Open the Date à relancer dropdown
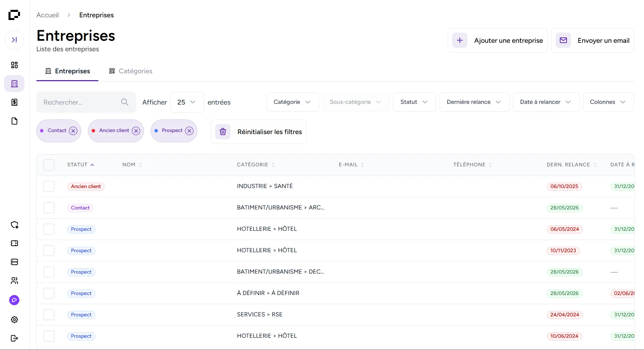The height and width of the screenshot is (350, 644). point(546,102)
